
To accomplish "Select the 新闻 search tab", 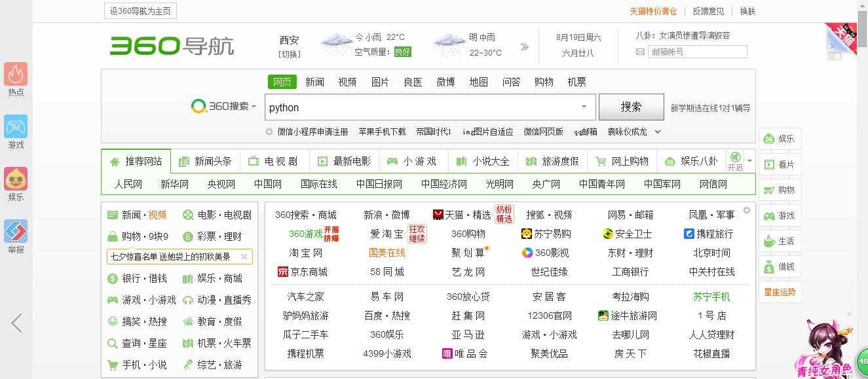I will tap(314, 82).
